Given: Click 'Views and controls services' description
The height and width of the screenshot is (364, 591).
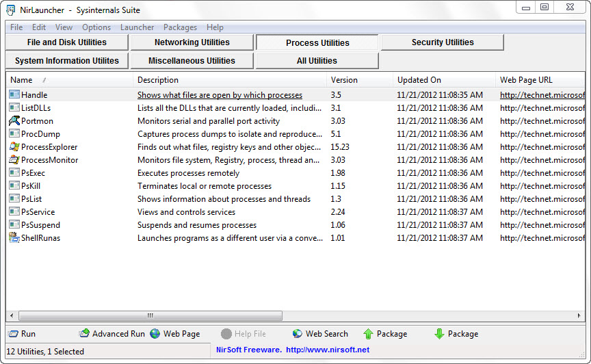Looking at the screenshot, I should tap(186, 212).
